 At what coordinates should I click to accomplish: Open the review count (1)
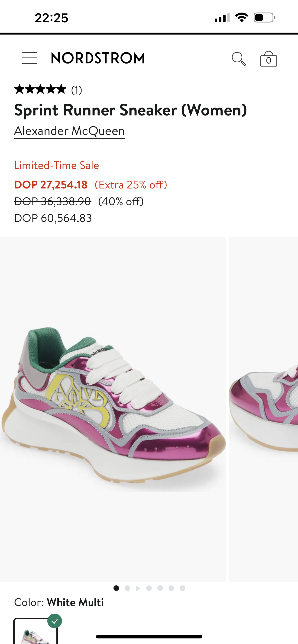[x=77, y=90]
